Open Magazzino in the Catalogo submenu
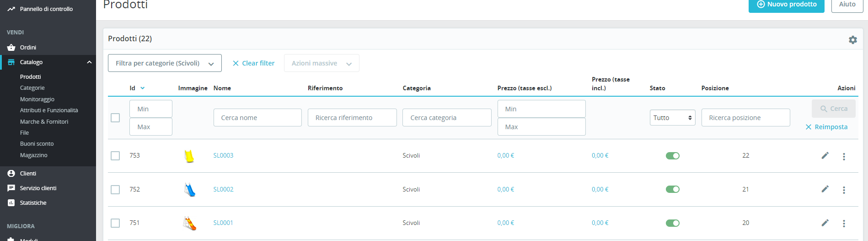 coord(34,155)
